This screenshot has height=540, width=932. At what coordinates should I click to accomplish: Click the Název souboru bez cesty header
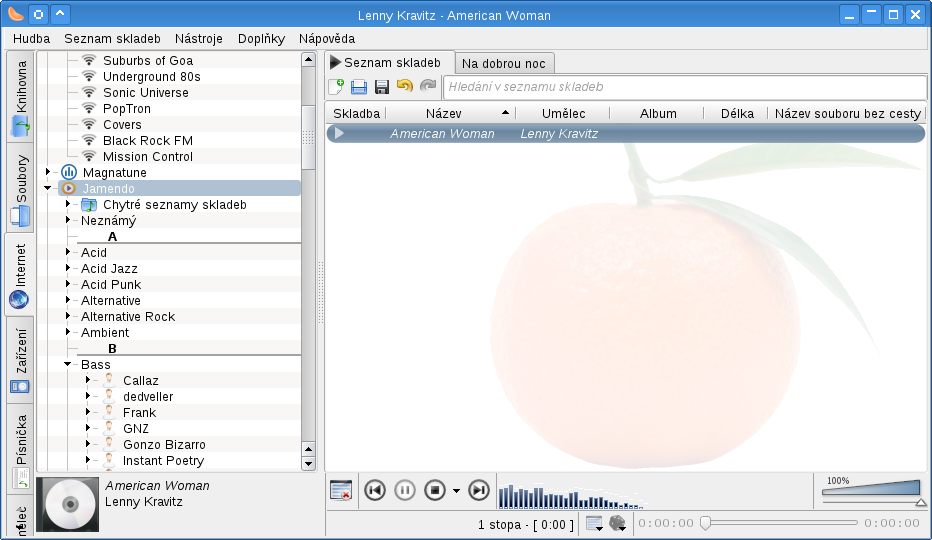click(x=847, y=114)
